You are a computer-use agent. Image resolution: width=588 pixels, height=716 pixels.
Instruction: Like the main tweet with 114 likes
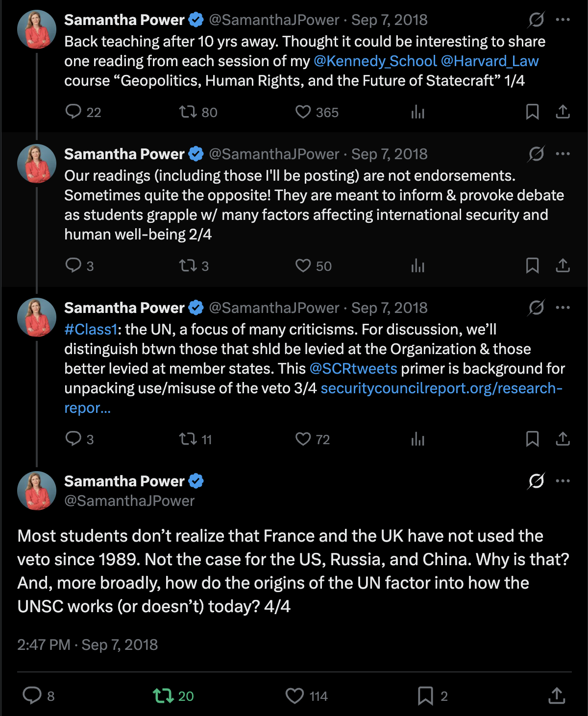point(294,695)
